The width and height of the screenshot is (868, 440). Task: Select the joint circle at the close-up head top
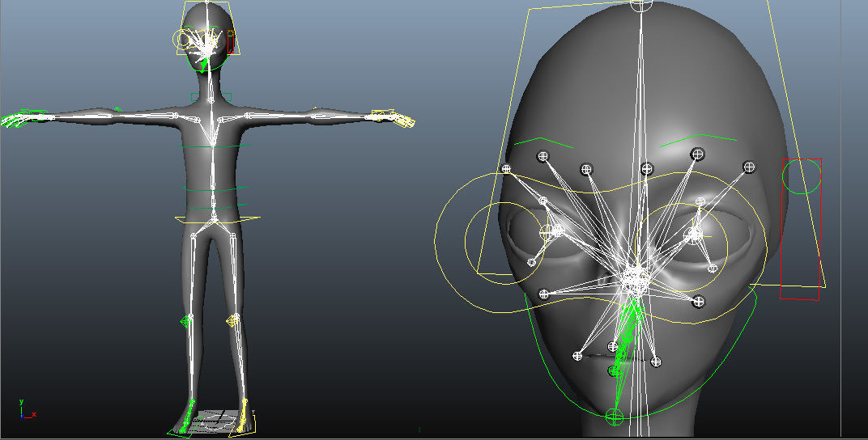point(641,5)
